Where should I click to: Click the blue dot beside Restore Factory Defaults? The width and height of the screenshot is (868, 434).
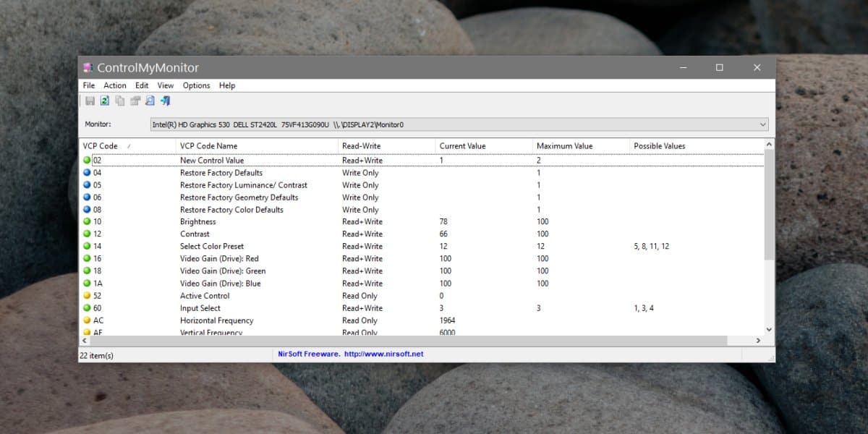point(85,172)
